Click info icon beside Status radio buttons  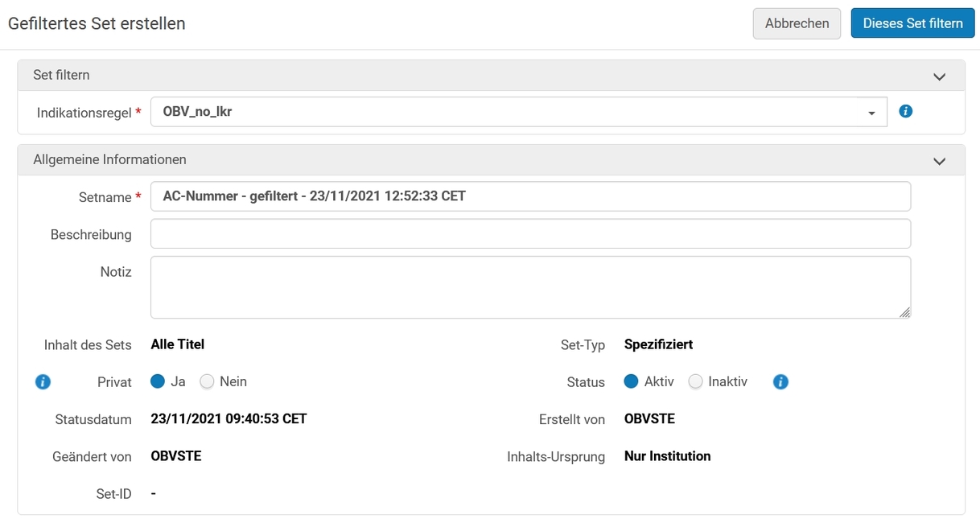pyautogui.click(x=780, y=381)
